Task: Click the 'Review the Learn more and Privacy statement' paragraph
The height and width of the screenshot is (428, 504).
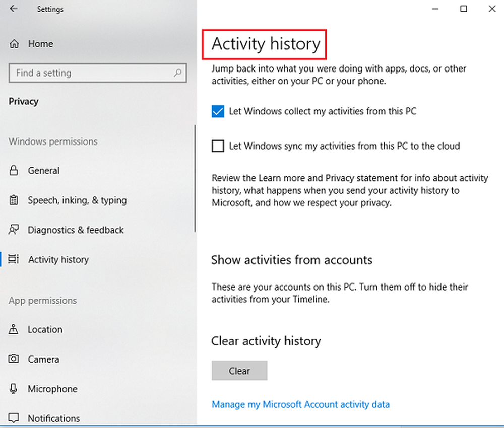Action: pyautogui.click(x=350, y=190)
